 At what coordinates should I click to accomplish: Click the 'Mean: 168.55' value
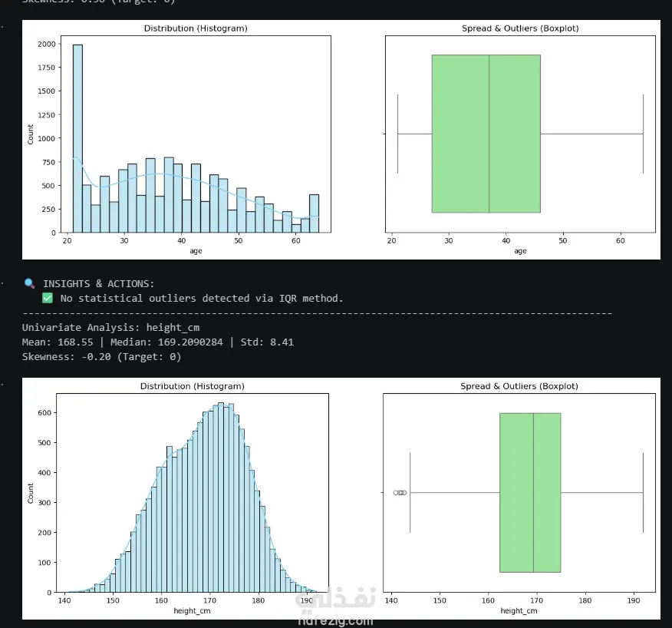coord(58,342)
